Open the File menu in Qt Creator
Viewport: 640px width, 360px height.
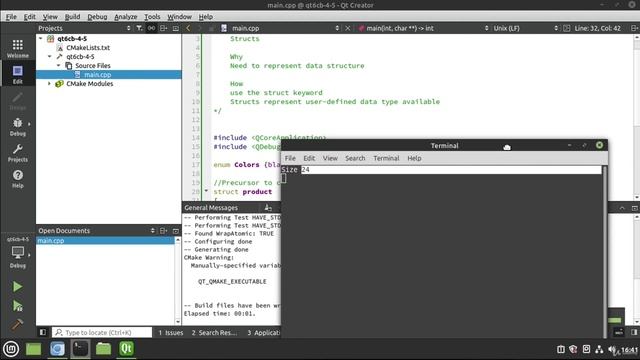[x=11, y=17]
